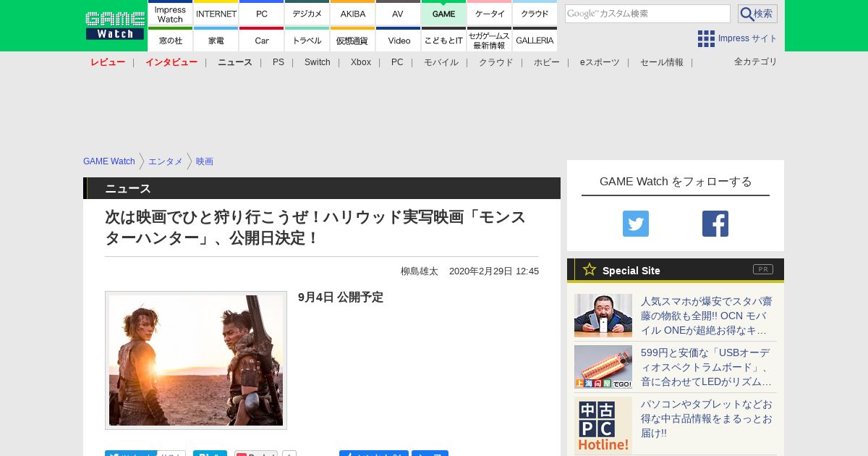Open the Video tab
868x456 pixels.
coord(399,40)
